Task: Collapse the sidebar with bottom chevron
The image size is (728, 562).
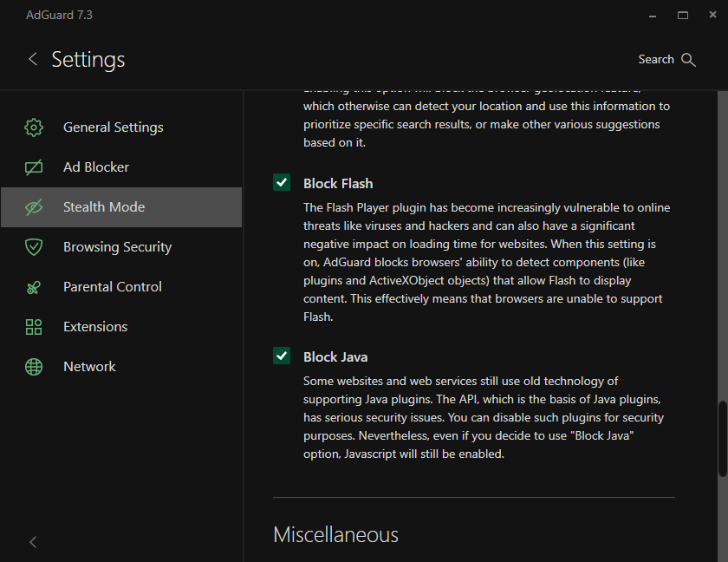Action: coord(33,542)
